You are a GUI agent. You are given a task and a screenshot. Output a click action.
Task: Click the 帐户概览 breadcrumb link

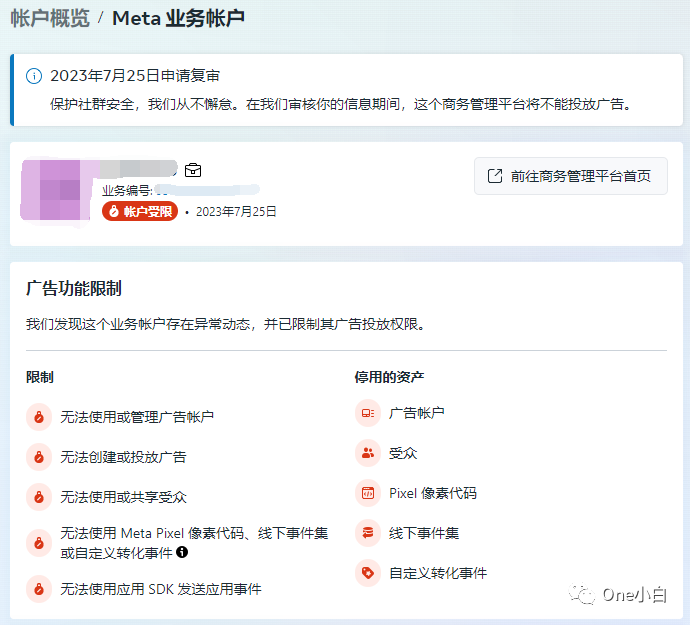pyautogui.click(x=50, y=18)
